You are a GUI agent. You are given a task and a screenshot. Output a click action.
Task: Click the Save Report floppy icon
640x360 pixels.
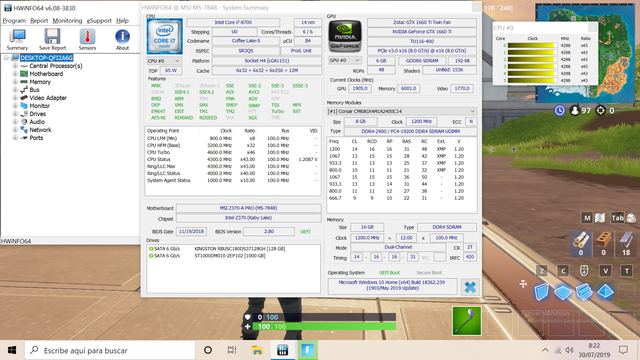click(52, 40)
